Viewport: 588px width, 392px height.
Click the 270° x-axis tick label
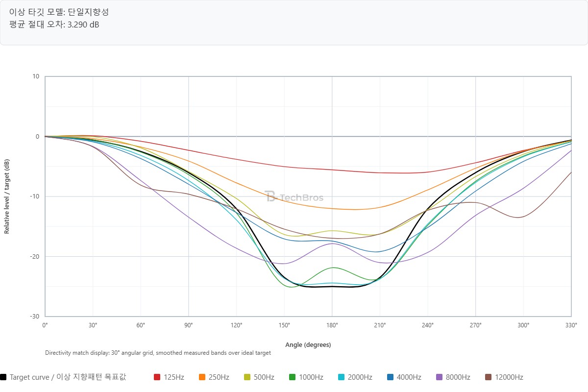[x=475, y=325]
